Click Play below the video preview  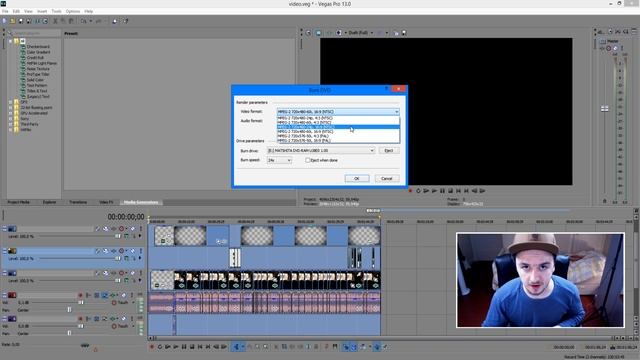pos(434,191)
